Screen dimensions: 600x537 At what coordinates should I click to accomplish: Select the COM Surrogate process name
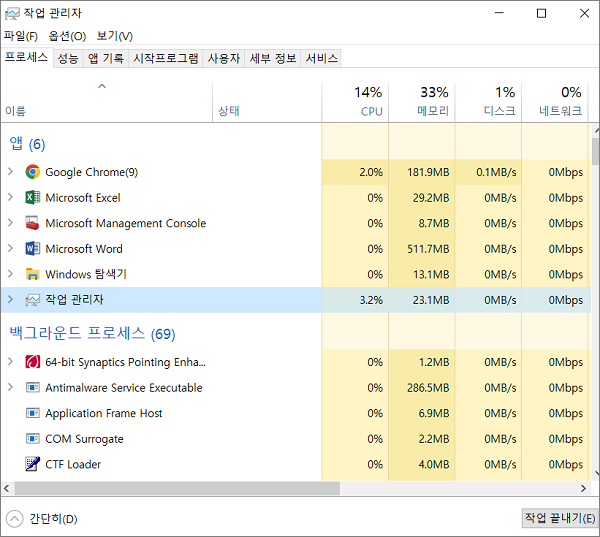[x=84, y=439]
